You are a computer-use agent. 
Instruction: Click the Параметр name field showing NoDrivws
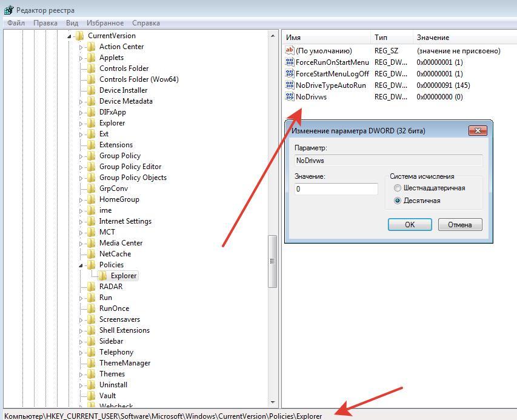tap(388, 161)
